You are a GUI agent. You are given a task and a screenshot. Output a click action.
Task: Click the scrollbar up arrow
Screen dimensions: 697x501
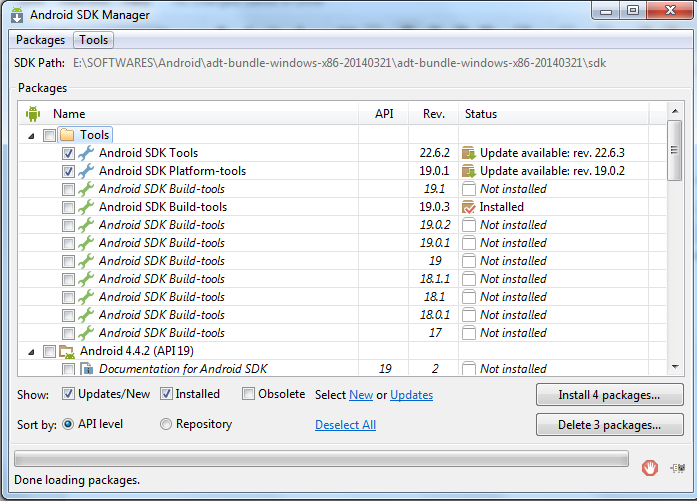(675, 111)
